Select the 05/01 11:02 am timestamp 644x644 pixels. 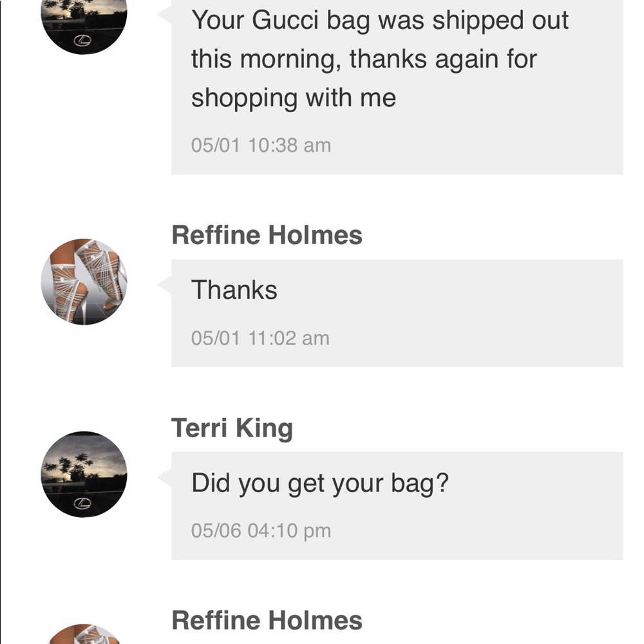pos(260,337)
